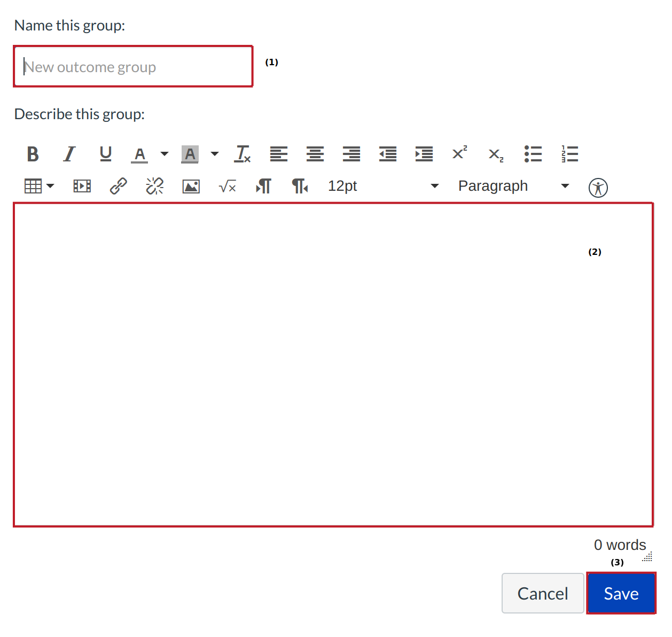Image resolution: width=672 pixels, height=637 pixels.
Task: Toggle italic text style
Action: click(69, 154)
